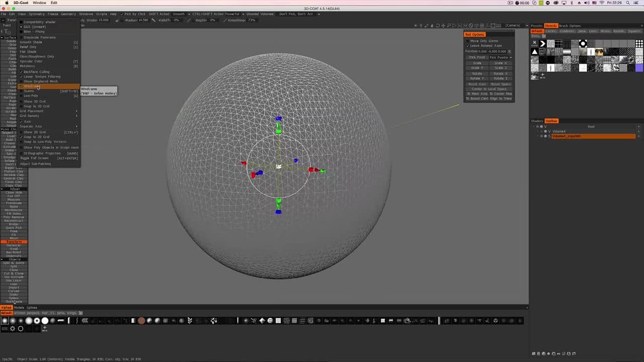Screen dimensions: 644x362
Task: Pick the white triangle stencil
Action: pos(534,52)
